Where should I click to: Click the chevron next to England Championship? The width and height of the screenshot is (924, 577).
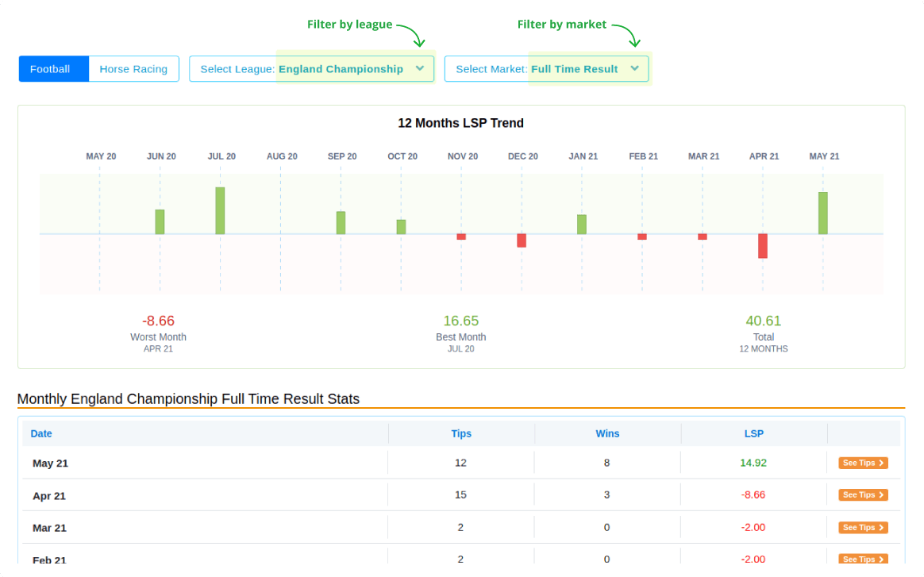tap(419, 68)
